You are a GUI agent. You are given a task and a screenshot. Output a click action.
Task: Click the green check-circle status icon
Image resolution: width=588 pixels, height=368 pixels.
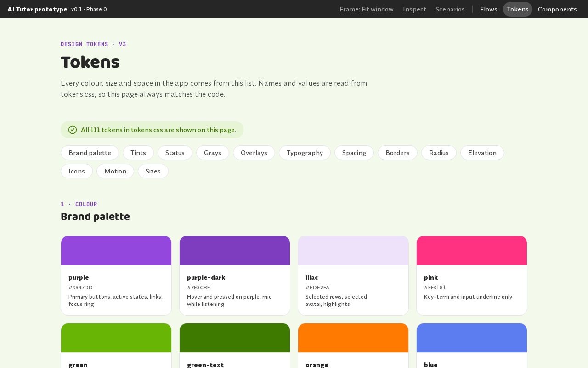coord(73,130)
